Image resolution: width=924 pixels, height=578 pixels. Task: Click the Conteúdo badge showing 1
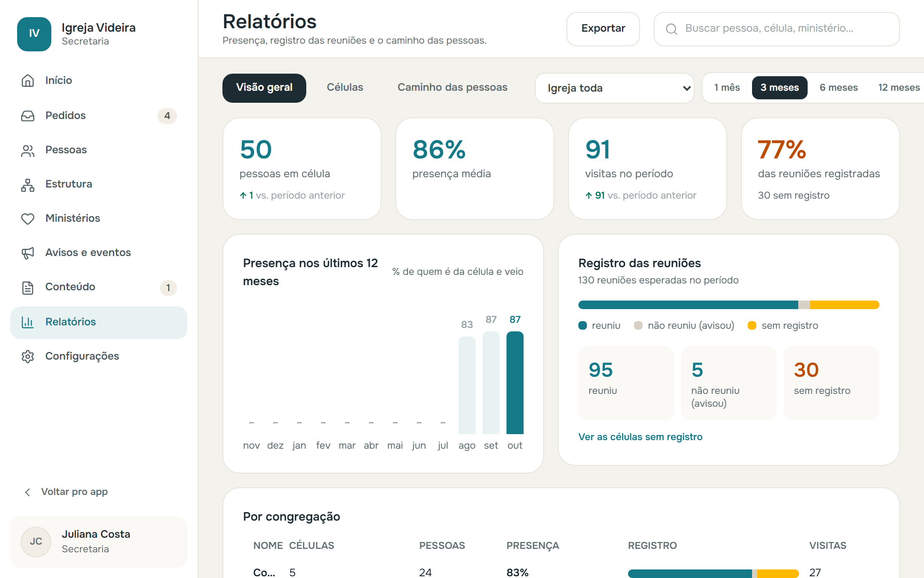[x=168, y=288]
